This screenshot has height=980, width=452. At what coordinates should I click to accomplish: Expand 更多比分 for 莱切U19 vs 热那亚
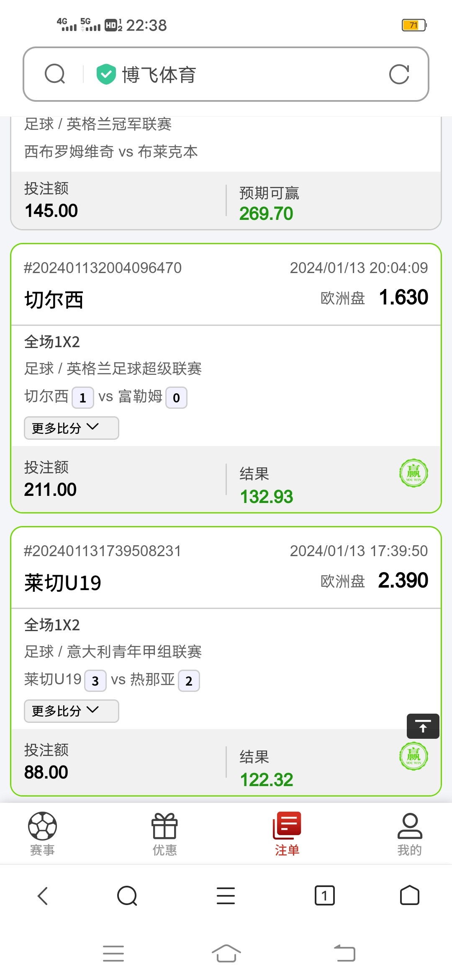(71, 711)
